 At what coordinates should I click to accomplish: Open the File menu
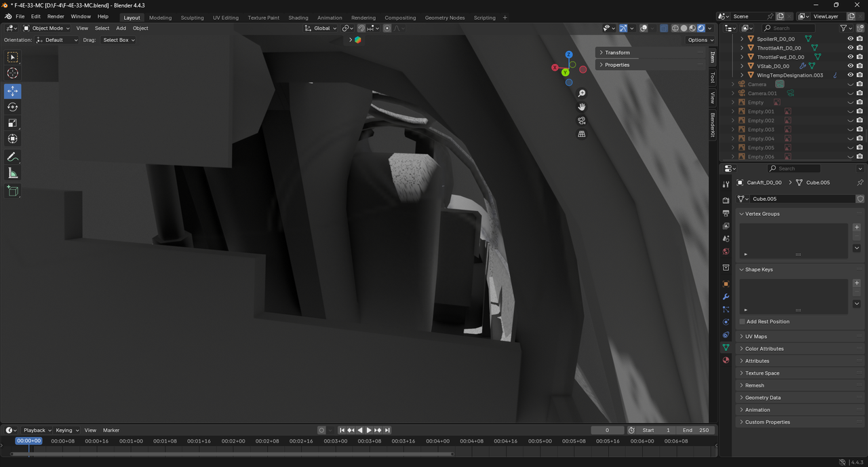pyautogui.click(x=20, y=16)
